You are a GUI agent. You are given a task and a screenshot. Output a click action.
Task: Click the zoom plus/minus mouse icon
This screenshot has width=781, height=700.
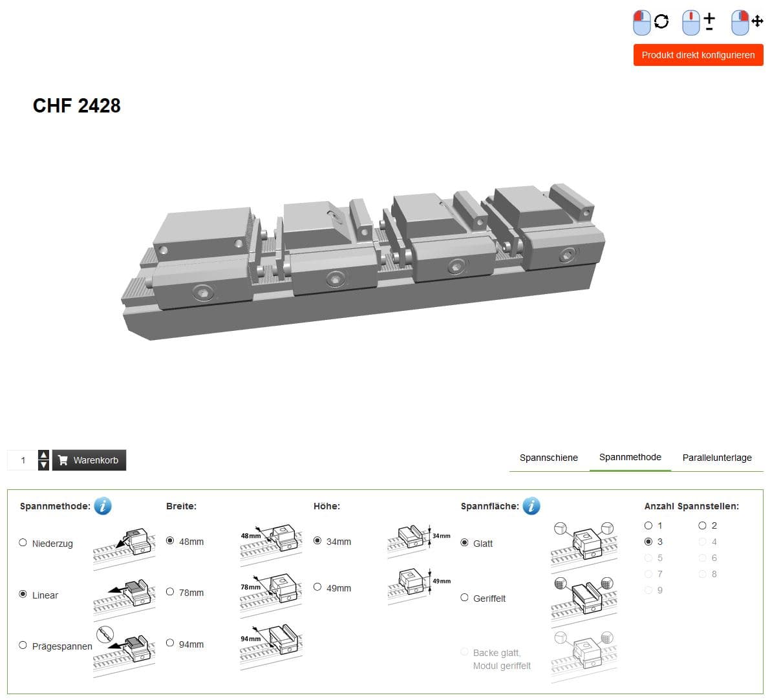(699, 22)
